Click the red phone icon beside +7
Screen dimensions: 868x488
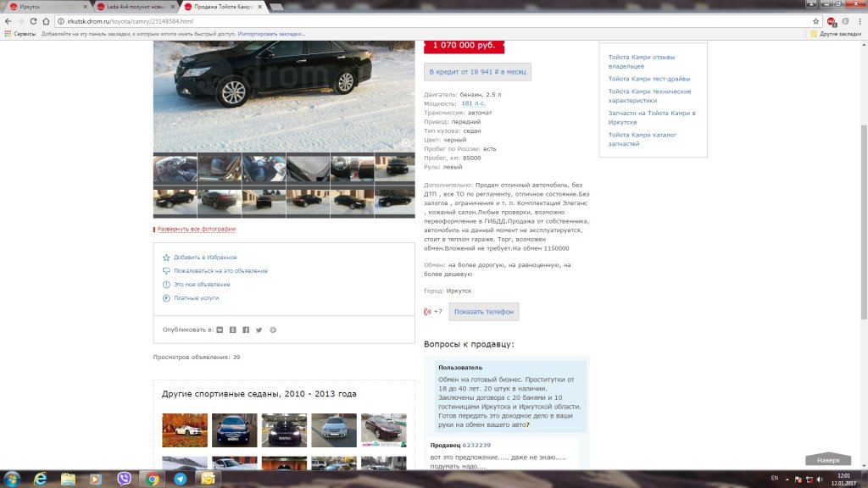(x=427, y=312)
